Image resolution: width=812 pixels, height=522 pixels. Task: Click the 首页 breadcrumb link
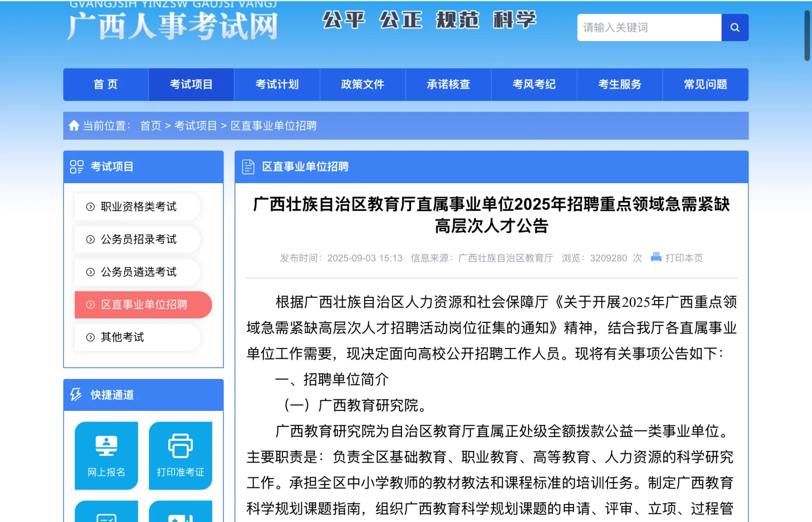(150, 126)
